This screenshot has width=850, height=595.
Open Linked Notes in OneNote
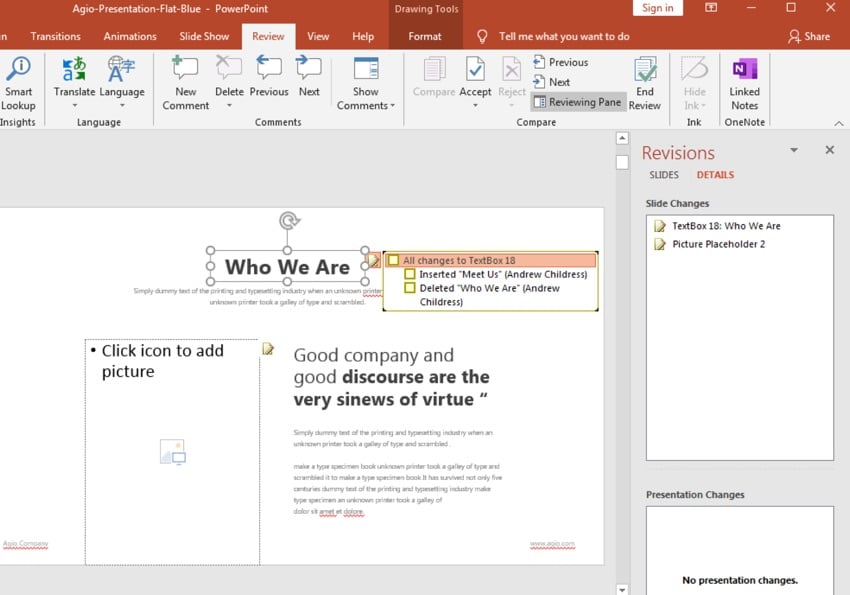(744, 85)
